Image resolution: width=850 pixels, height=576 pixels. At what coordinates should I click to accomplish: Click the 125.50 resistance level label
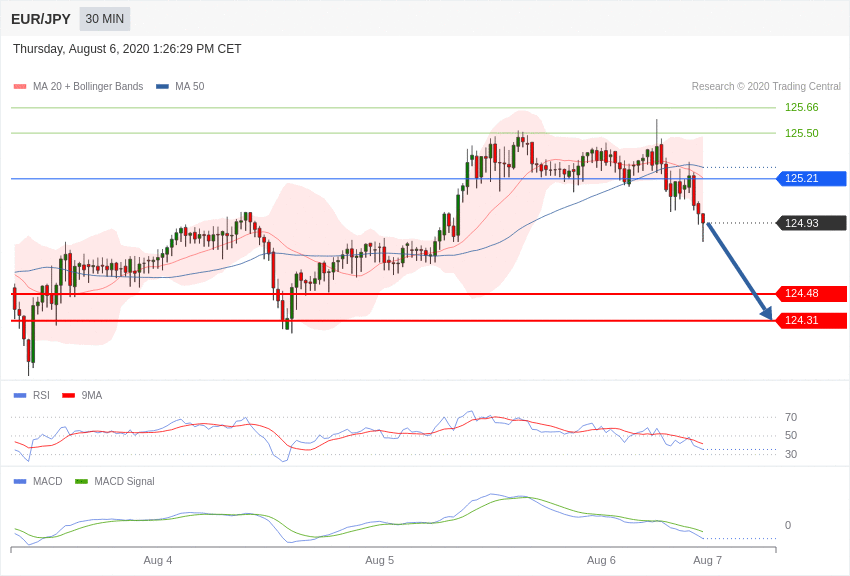(x=801, y=133)
